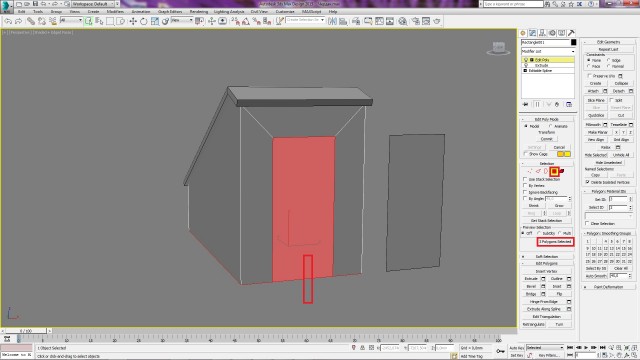Open the Hierarchy command panel tab
The width and height of the screenshot is (640, 360).
[x=542, y=33]
